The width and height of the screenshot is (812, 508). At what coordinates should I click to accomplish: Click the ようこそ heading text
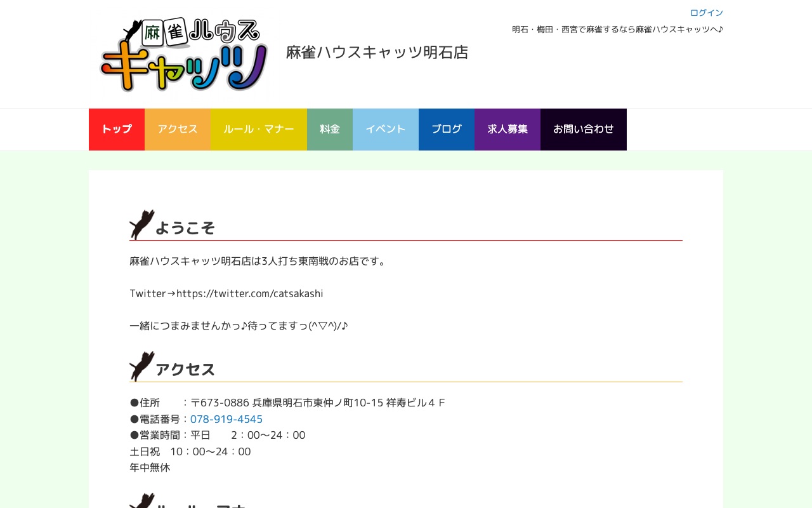(185, 228)
